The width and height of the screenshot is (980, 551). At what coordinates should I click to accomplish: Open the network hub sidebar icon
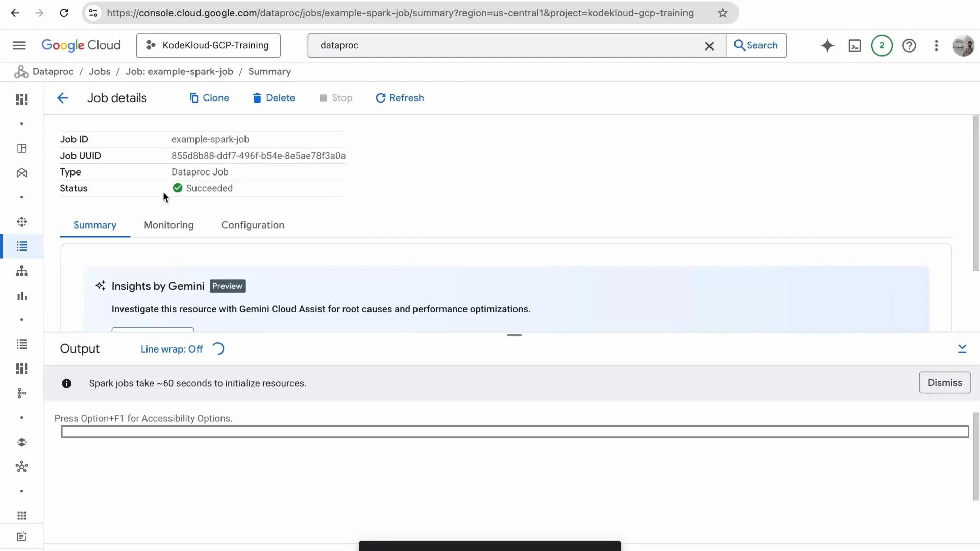(21, 467)
